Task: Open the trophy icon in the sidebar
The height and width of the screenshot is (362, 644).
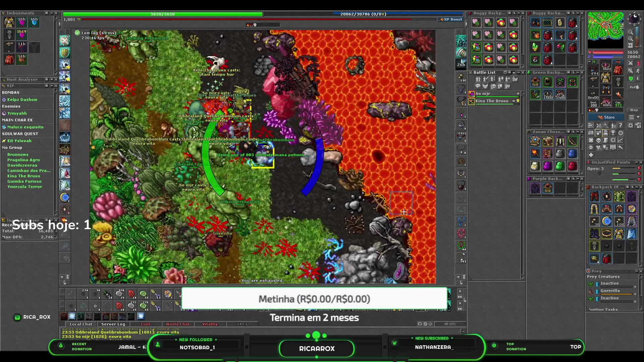Action: 613,133
